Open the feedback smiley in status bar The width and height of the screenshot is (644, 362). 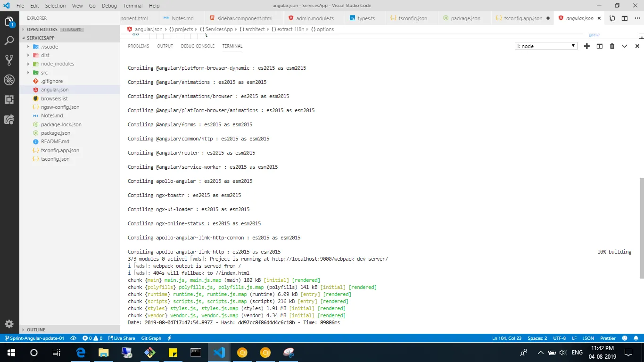tap(625, 338)
